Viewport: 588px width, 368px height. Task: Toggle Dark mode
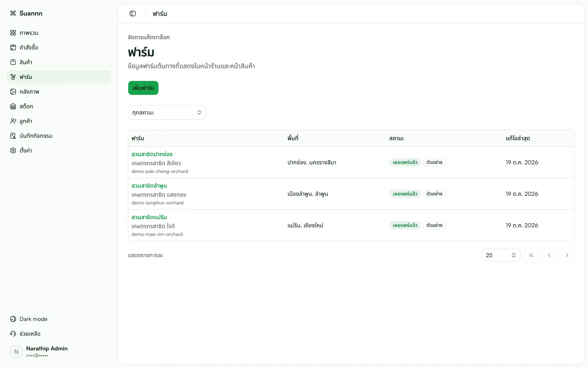[x=59, y=319]
